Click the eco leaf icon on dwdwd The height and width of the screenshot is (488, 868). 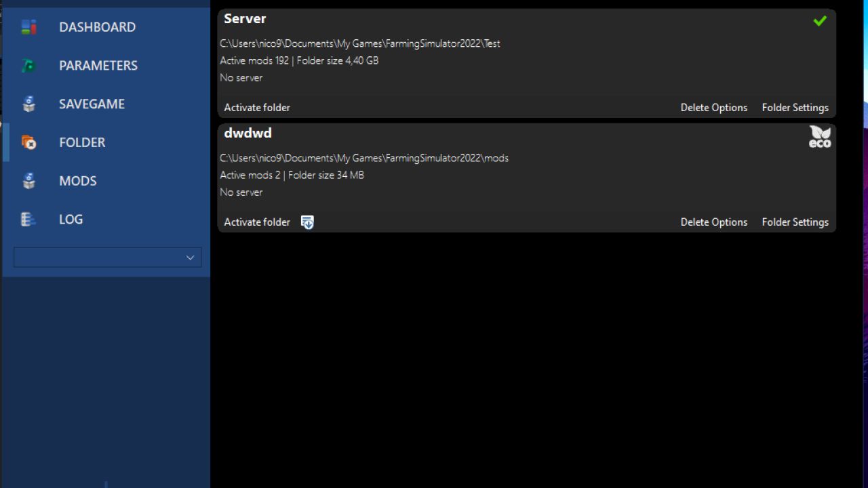coord(819,136)
